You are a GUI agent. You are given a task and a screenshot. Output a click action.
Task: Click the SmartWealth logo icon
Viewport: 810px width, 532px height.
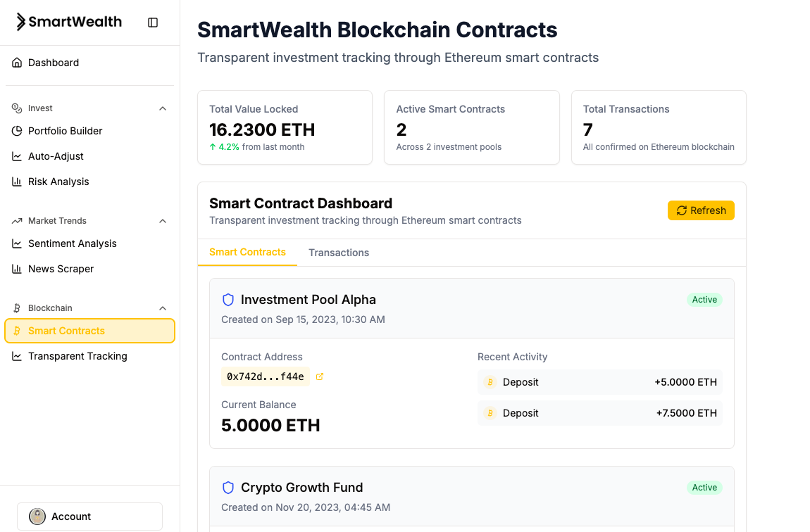pyautogui.click(x=21, y=22)
